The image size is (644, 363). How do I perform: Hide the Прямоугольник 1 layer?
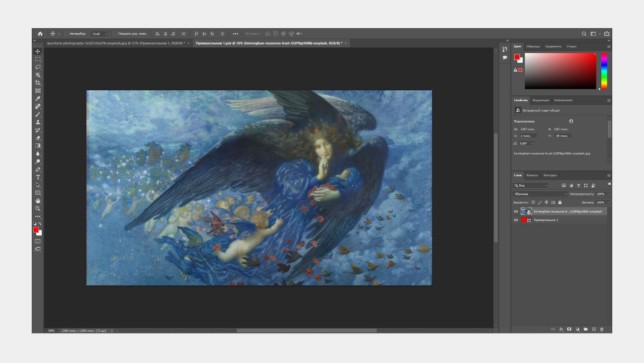(516, 220)
